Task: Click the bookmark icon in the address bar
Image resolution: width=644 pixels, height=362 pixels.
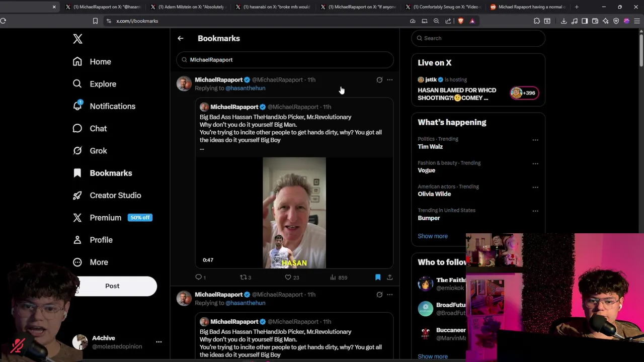Action: pos(95,21)
